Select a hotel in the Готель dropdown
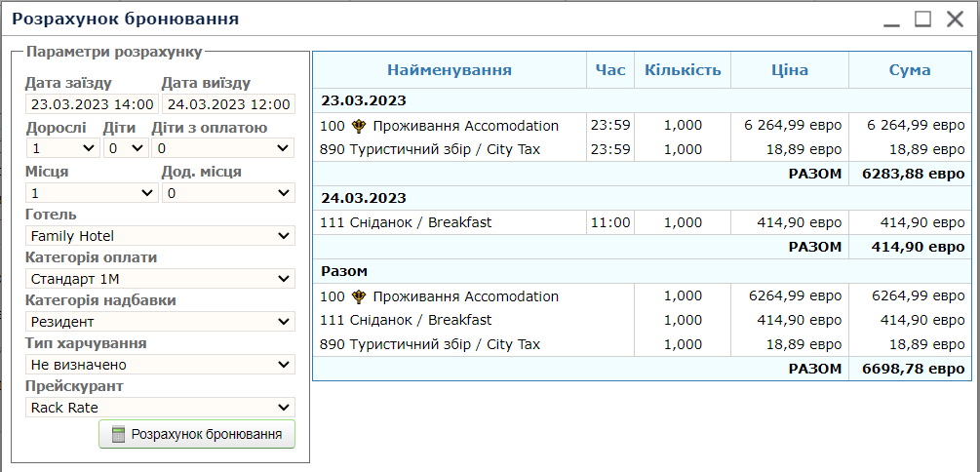This screenshot has height=472, width=980. click(160, 236)
